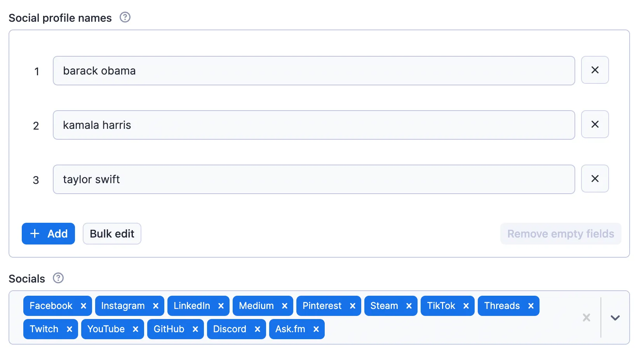Remove the Threads tag
644x352 pixels.
(531, 306)
